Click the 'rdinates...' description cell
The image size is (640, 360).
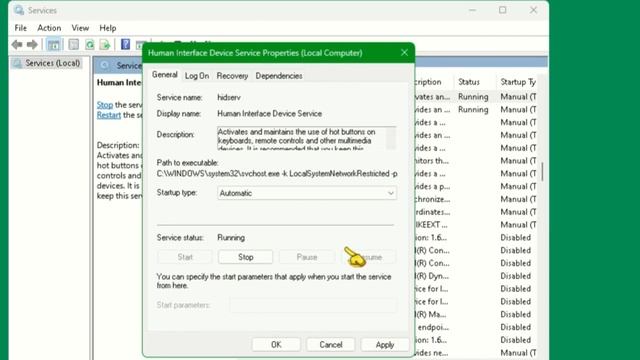point(432,212)
